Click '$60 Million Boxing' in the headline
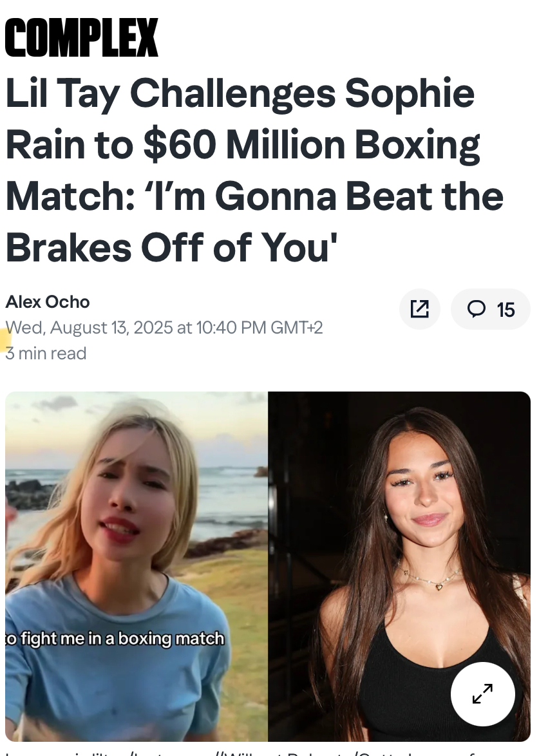539x756 pixels. tap(312, 145)
